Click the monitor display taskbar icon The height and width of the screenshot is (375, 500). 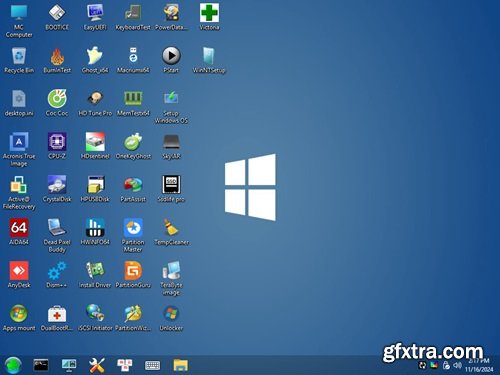69,365
